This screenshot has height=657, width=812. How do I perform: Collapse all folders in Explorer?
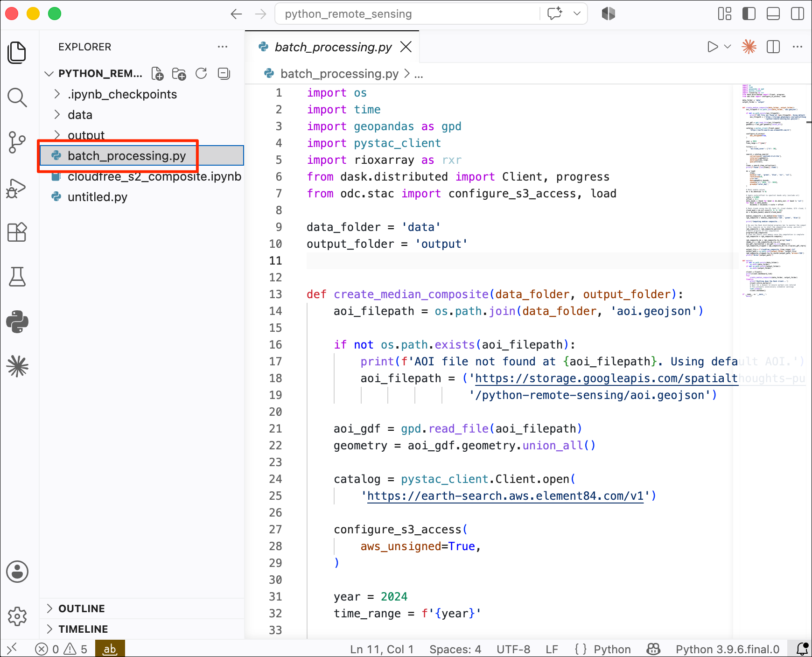(224, 73)
